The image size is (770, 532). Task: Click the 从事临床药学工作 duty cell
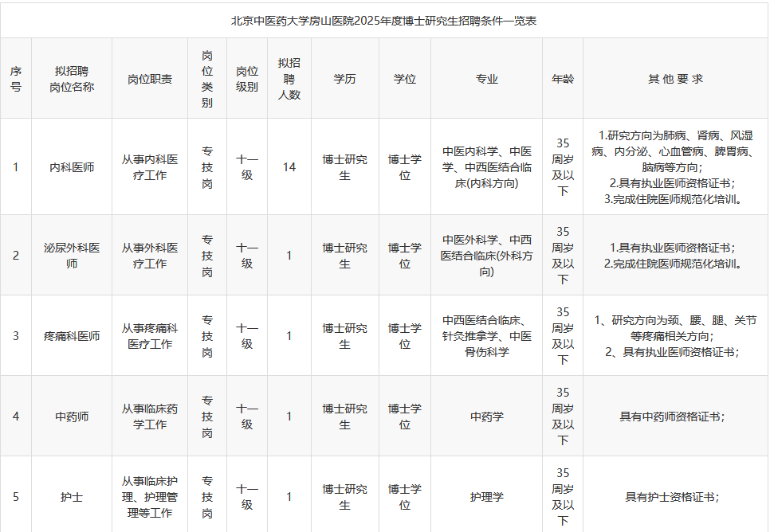pyautogui.click(x=150, y=417)
